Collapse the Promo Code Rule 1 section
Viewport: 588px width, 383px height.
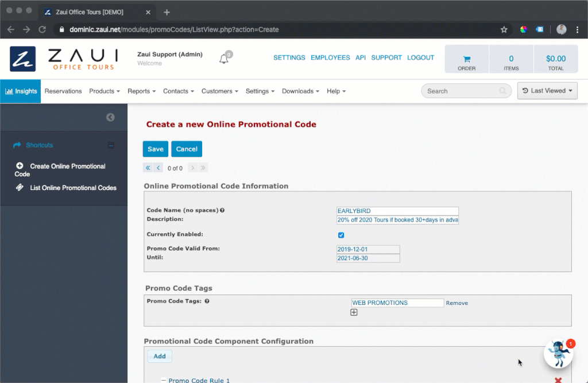(165, 380)
